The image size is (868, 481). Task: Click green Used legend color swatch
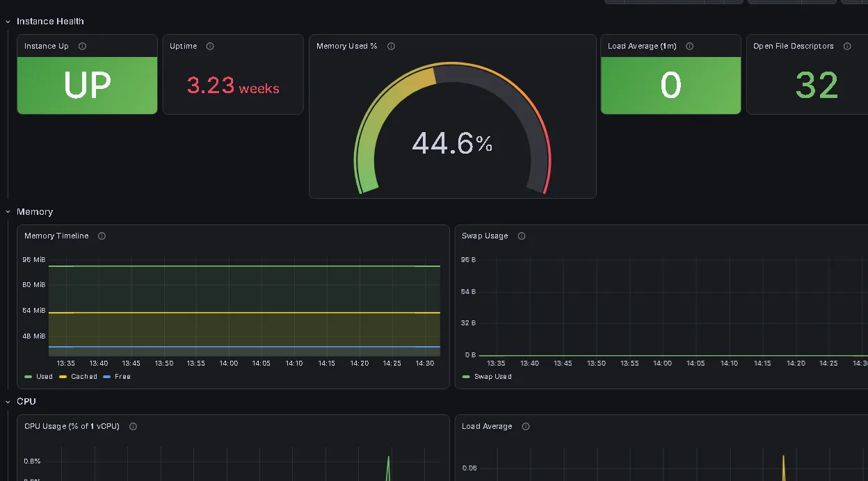(x=28, y=377)
